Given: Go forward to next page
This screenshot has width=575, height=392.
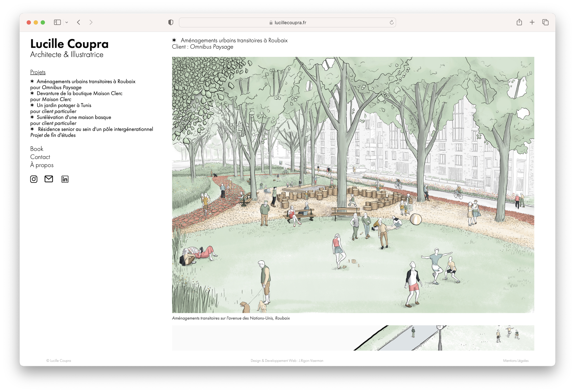Looking at the screenshot, I should coord(91,22).
